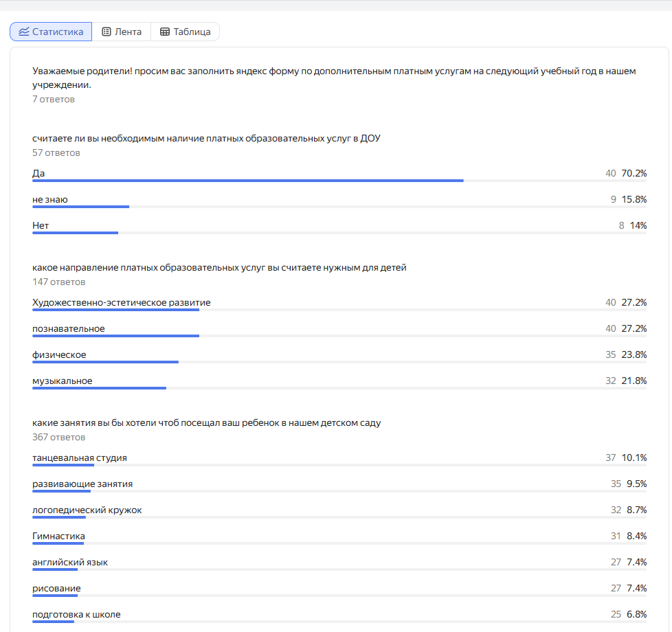Viewport: 672px width, 632px height.
Task: Select the Статистика tab label
Action: pyautogui.click(x=58, y=32)
